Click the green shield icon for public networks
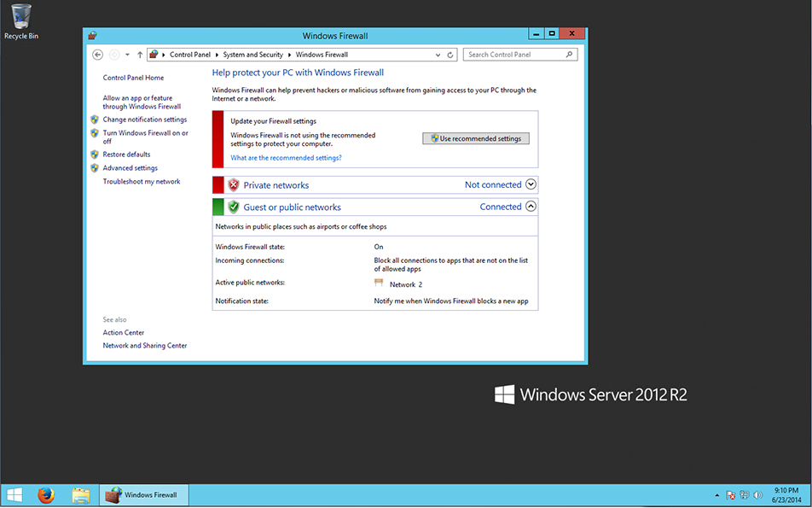This screenshot has width=812, height=508. tap(234, 207)
